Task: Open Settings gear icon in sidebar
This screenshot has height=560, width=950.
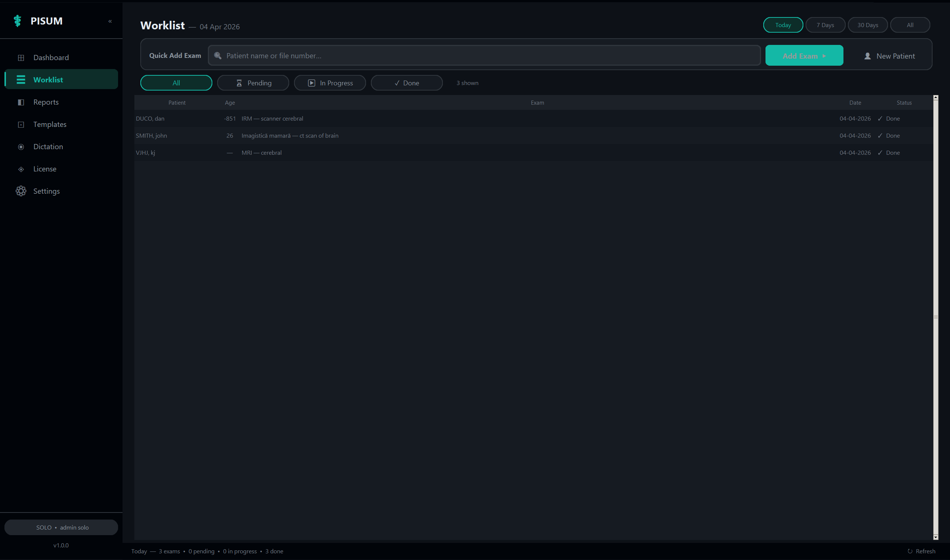Action: 21,191
